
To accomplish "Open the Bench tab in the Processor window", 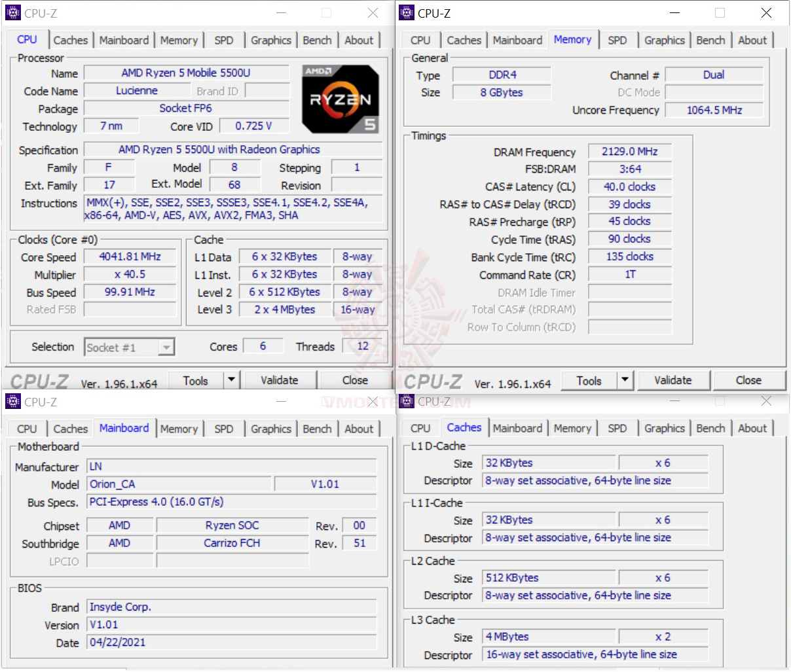I will pyautogui.click(x=318, y=40).
